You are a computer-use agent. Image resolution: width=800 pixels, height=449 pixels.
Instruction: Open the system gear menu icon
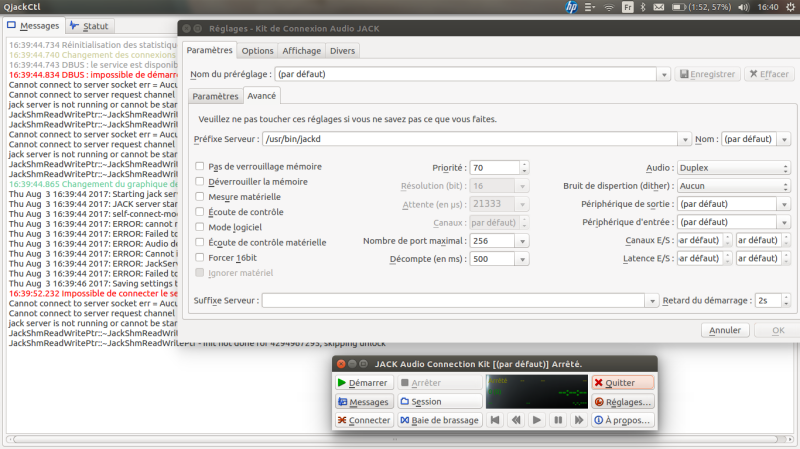[x=790, y=7]
